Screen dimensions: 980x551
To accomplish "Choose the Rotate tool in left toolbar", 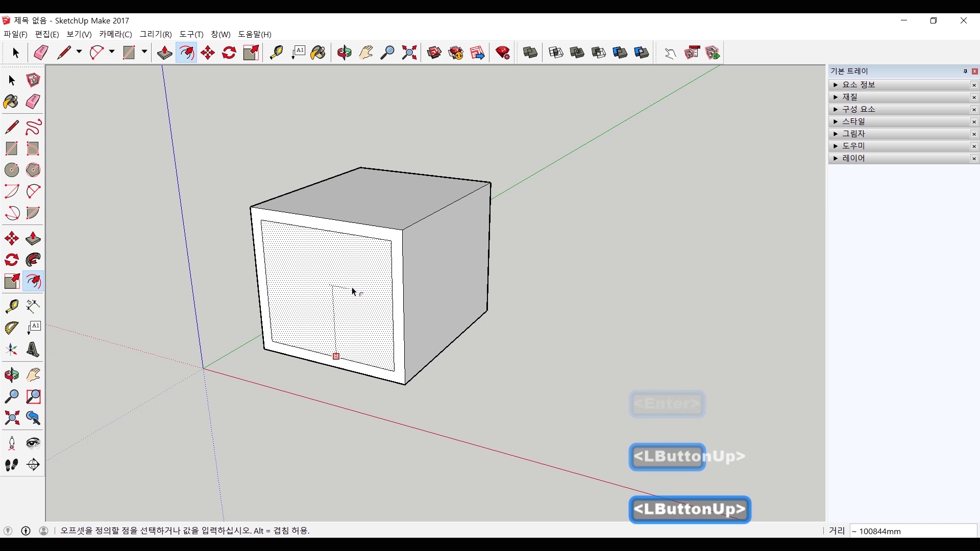I will [12, 260].
